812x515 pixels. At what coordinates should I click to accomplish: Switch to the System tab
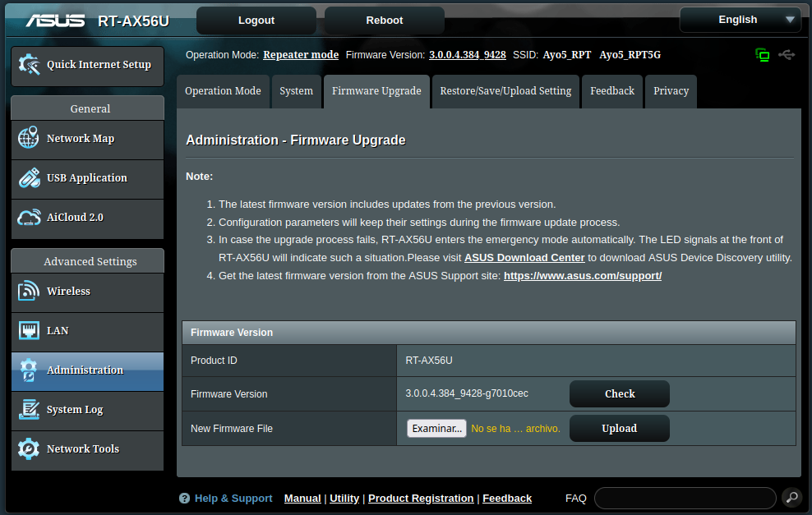[x=296, y=92]
